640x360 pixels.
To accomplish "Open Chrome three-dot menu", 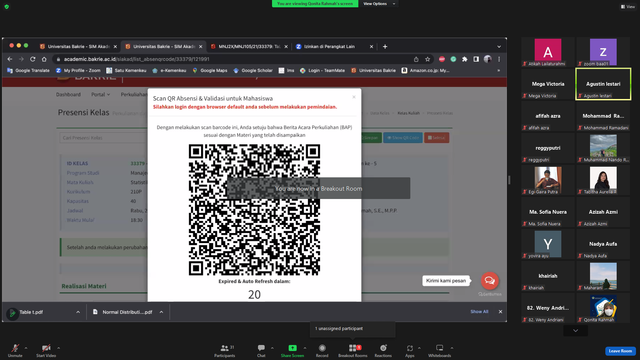I will (x=499, y=59).
